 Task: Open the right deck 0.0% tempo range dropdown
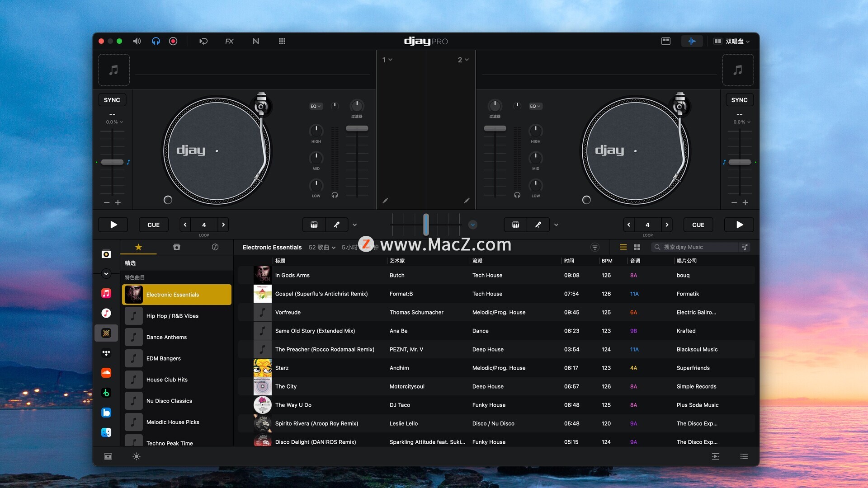point(742,122)
